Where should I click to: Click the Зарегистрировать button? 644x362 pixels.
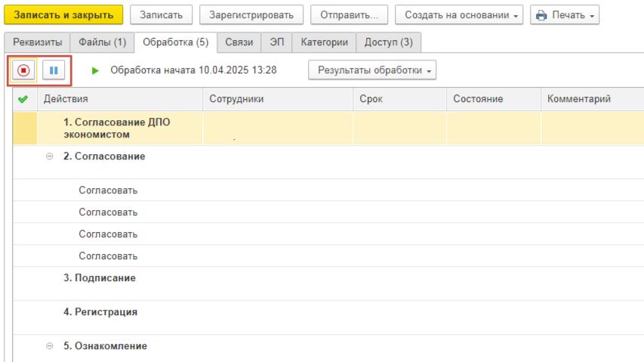[x=251, y=15]
